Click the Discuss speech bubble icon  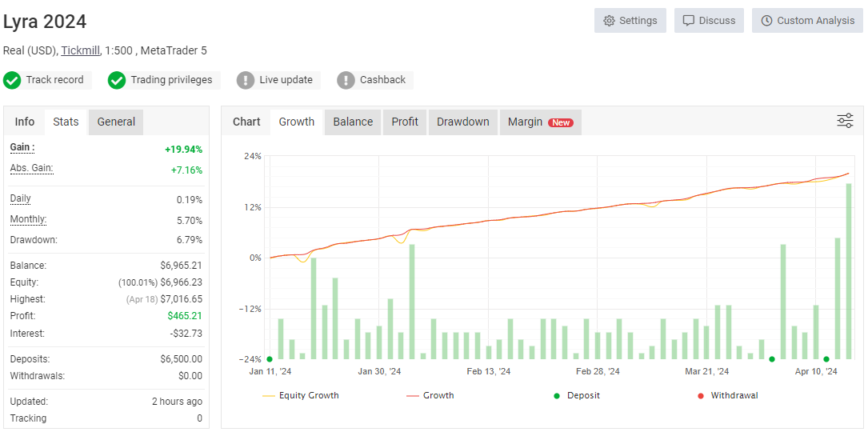[689, 21]
